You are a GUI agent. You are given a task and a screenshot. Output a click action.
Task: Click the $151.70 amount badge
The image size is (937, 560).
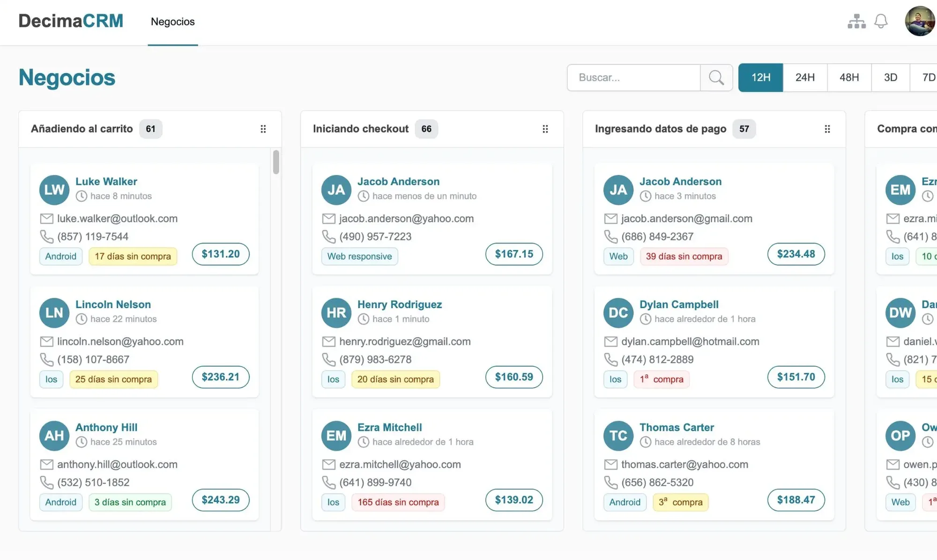(x=796, y=377)
